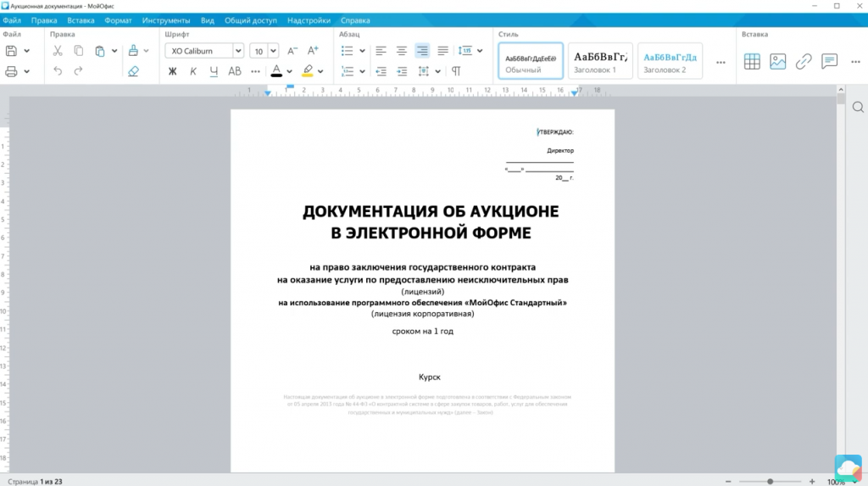Image resolution: width=868 pixels, height=486 pixels.
Task: Open the Вставка menu
Action: coord(81,20)
